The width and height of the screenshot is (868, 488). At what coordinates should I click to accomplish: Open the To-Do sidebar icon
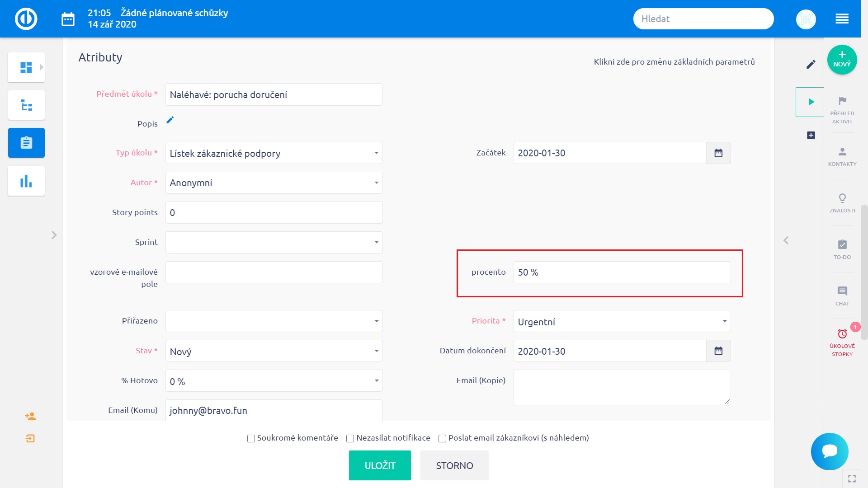[x=842, y=245]
